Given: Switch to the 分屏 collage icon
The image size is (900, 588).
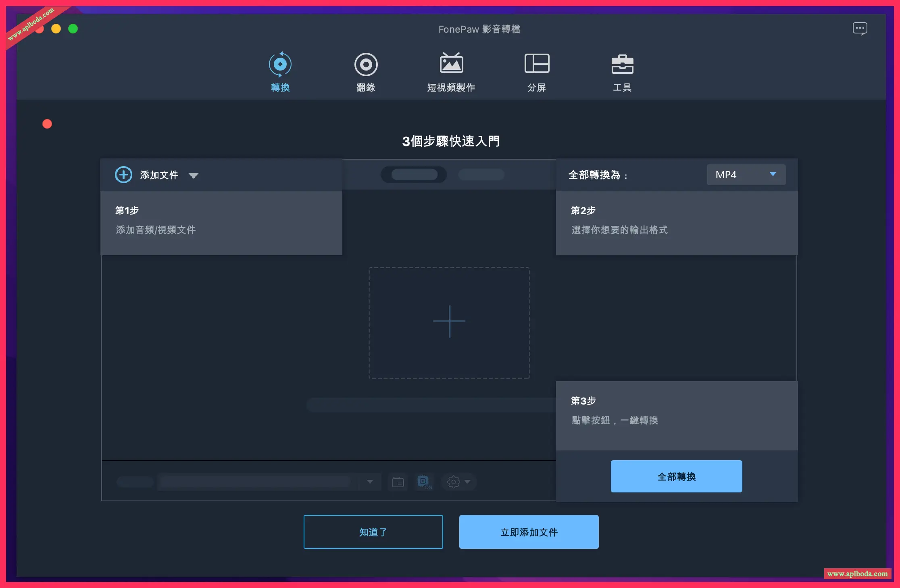Looking at the screenshot, I should (537, 64).
